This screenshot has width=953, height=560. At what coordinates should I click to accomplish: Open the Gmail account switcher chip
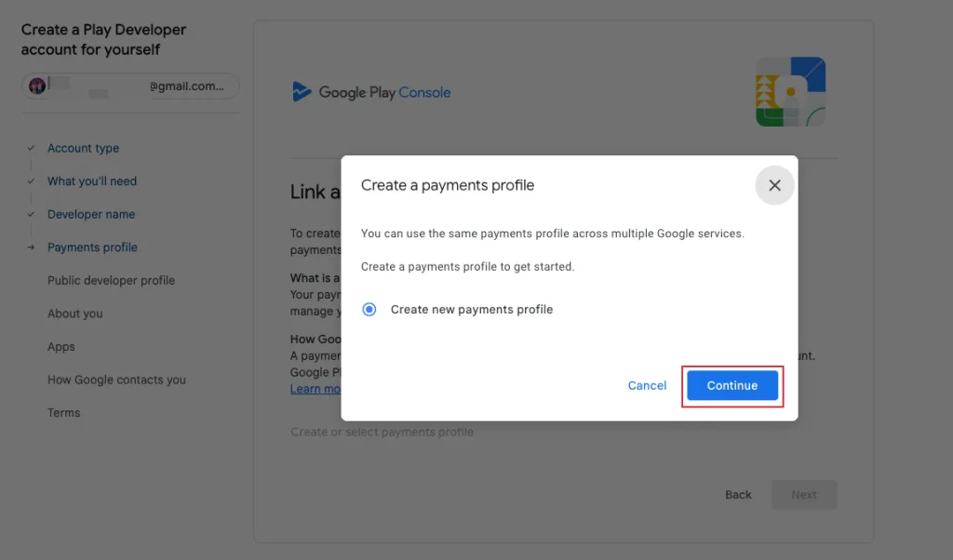[130, 87]
